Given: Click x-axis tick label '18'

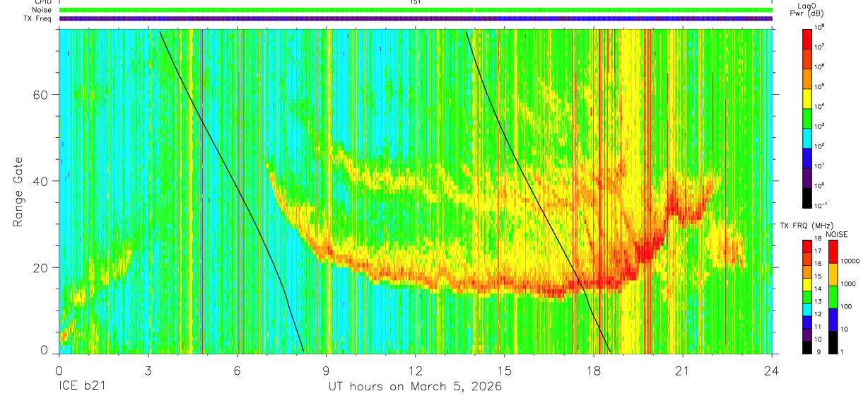Looking at the screenshot, I should (594, 369).
